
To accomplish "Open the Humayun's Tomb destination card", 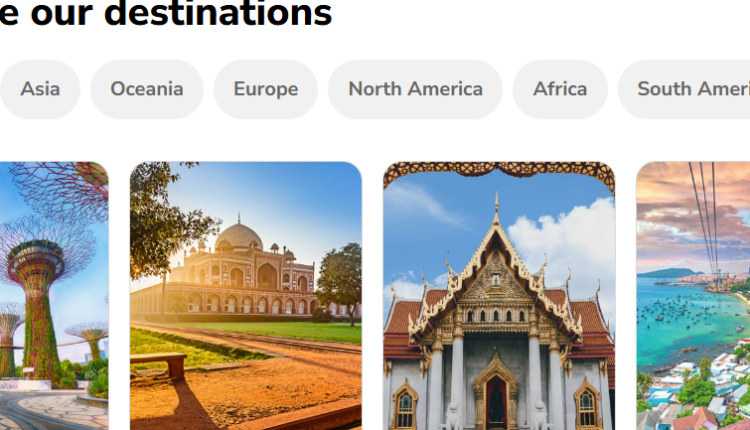I will pyautogui.click(x=246, y=296).
